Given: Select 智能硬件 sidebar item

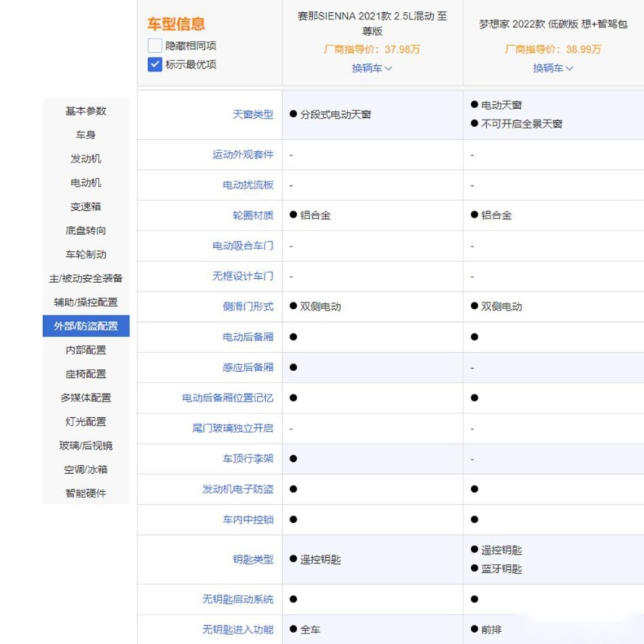Looking at the screenshot, I should tap(86, 493).
